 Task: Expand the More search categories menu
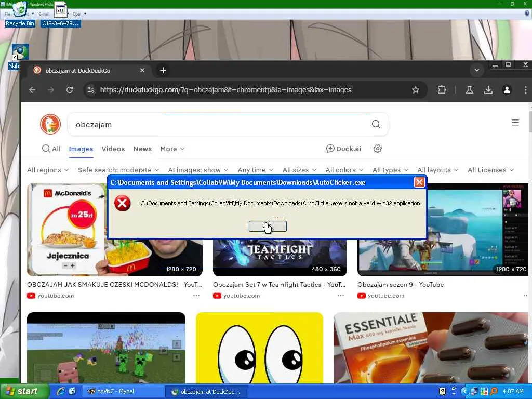click(x=172, y=149)
